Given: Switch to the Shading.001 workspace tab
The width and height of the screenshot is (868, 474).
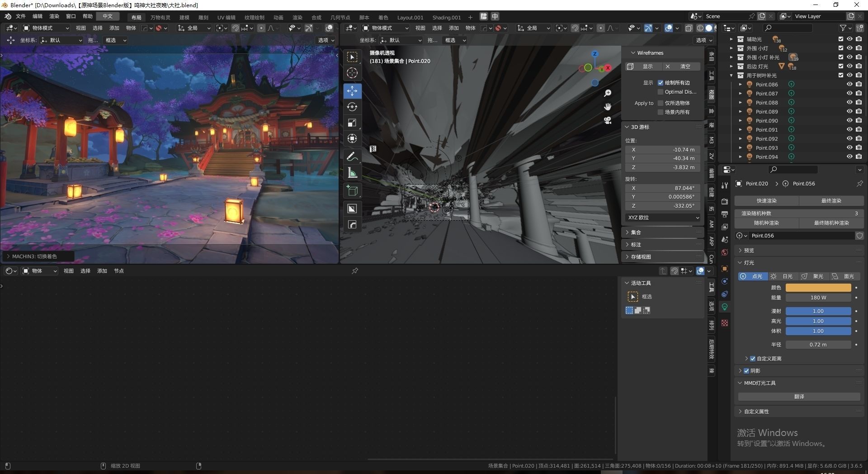Looking at the screenshot, I should coord(446,18).
